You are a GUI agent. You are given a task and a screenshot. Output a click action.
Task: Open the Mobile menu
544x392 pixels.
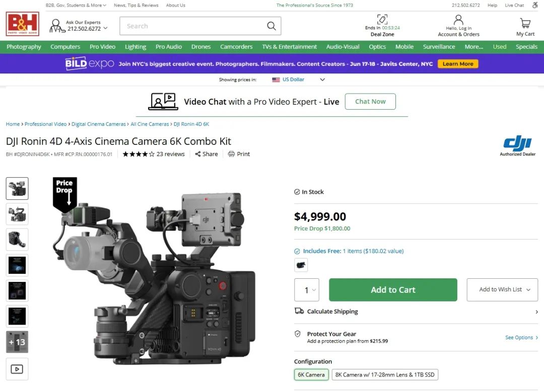tap(404, 47)
